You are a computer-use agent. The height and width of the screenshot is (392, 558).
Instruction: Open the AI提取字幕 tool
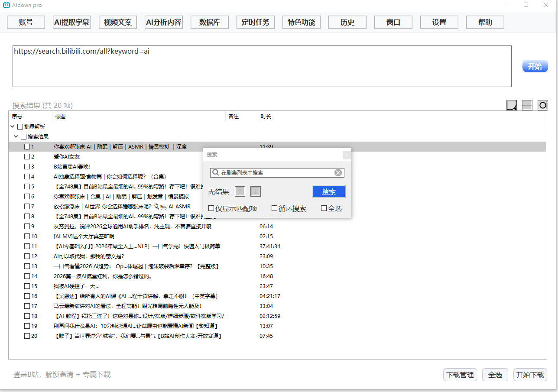[71, 22]
